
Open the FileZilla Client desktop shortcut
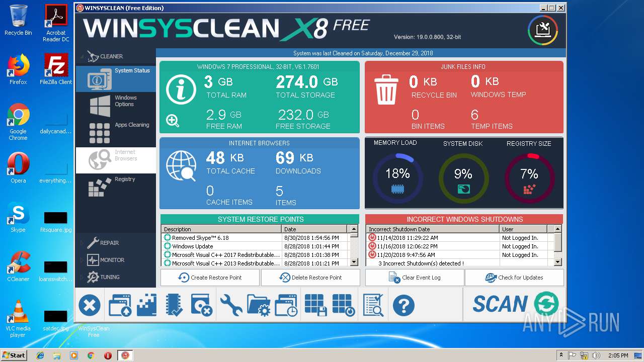[55, 69]
